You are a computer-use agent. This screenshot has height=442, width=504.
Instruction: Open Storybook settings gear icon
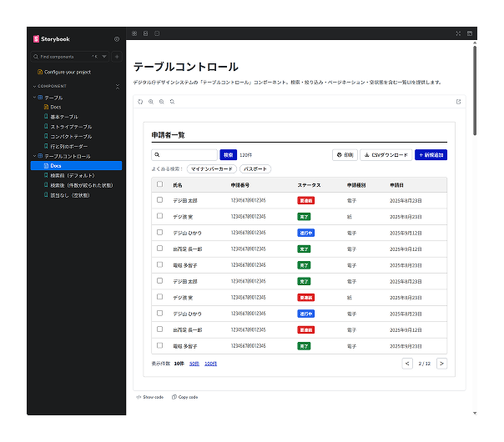(x=117, y=39)
